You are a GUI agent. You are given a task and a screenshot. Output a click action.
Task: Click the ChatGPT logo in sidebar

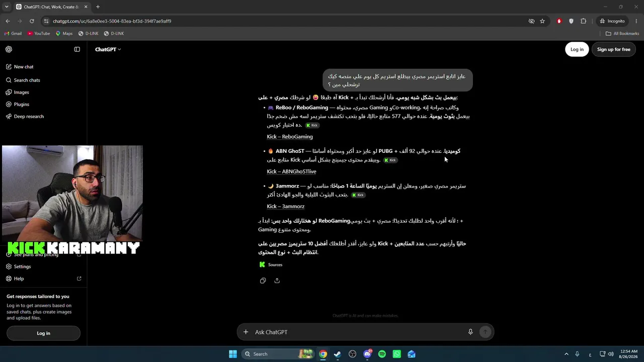tap(9, 49)
